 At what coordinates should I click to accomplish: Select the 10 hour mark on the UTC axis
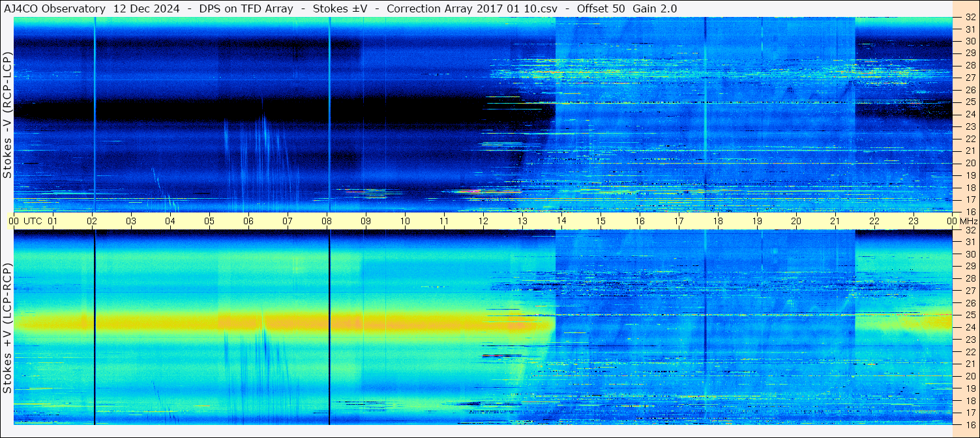405,221
